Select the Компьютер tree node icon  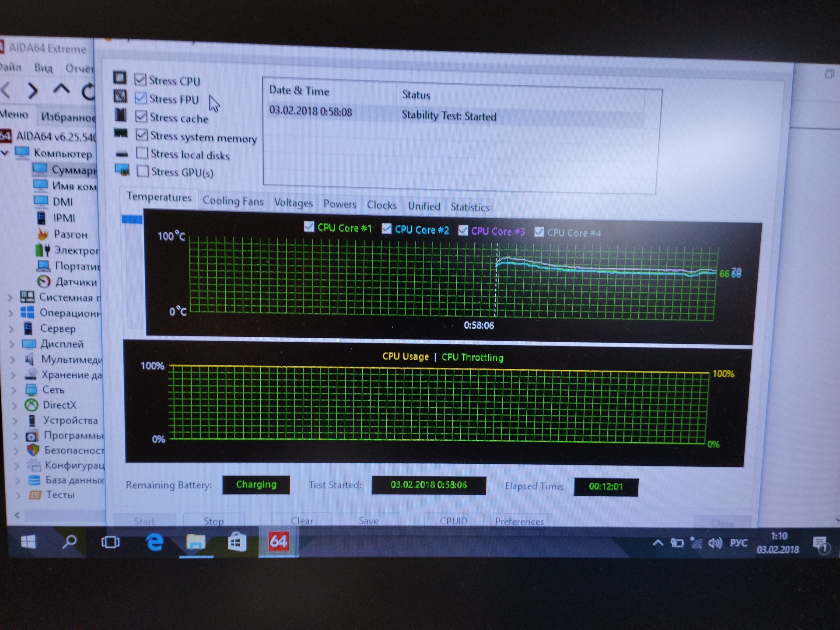(22, 153)
